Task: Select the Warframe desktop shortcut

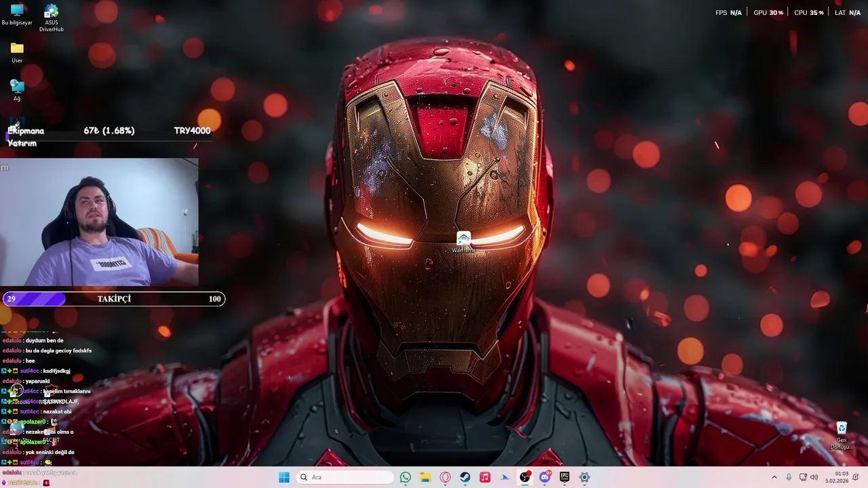Action: (464, 243)
